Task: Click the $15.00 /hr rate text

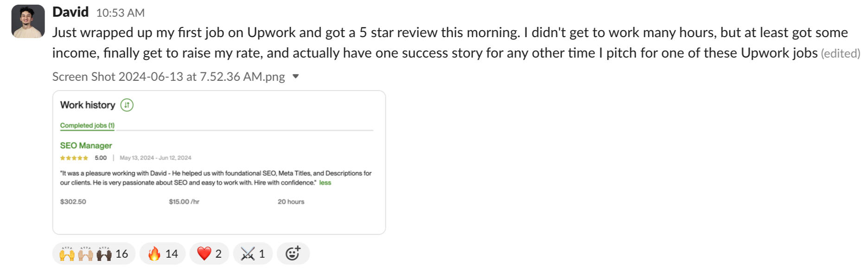Action: (184, 201)
